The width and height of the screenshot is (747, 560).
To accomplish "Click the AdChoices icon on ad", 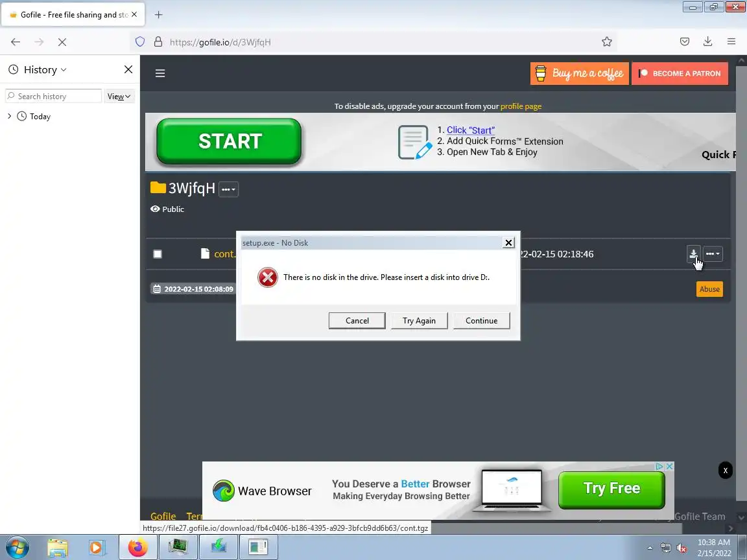I will (x=659, y=466).
